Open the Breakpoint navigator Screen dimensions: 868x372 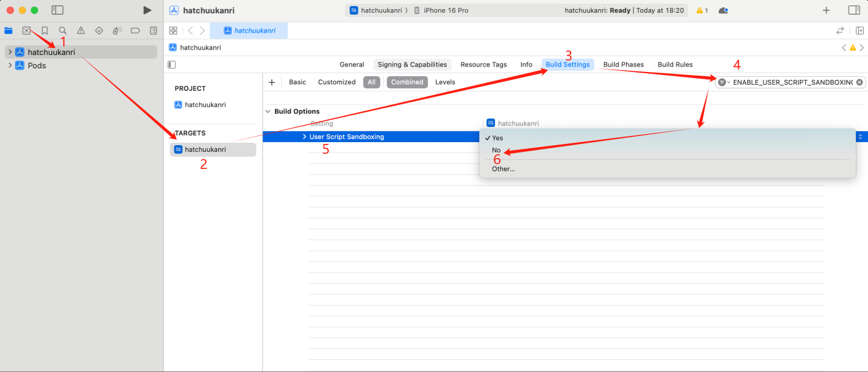coord(135,30)
